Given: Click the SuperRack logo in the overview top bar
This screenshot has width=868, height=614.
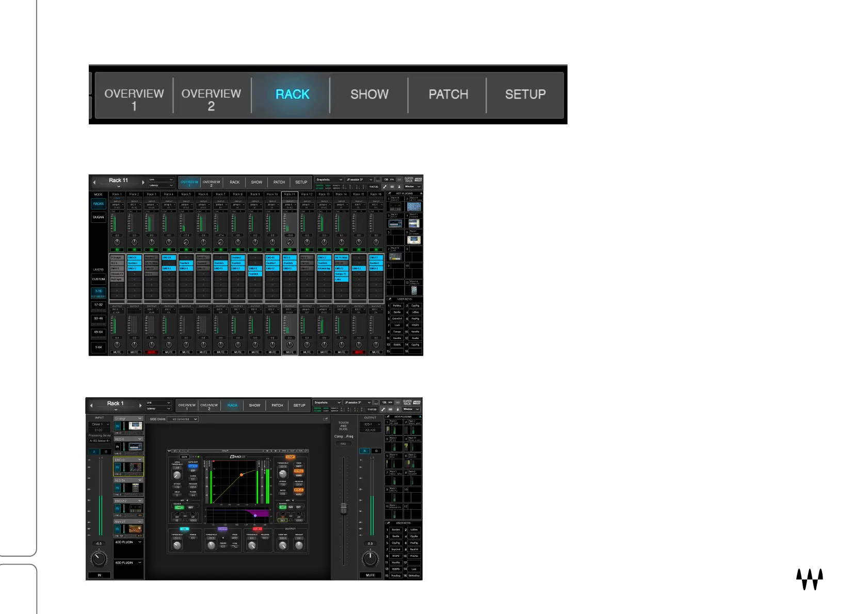Looking at the screenshot, I should coord(413,180).
